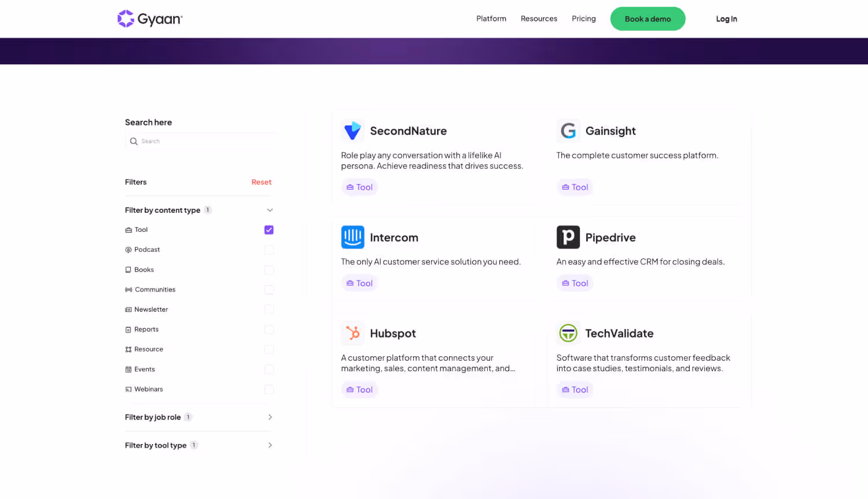Click the Intercom logo icon
The height and width of the screenshot is (499, 868).
click(x=352, y=237)
